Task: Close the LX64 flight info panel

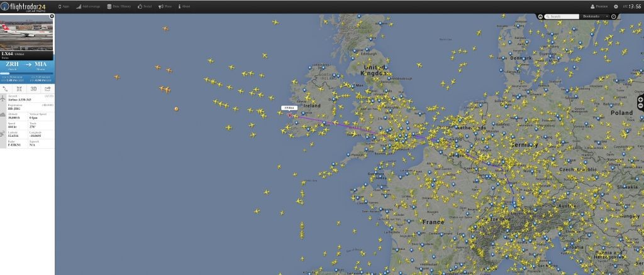Action: coord(52,16)
